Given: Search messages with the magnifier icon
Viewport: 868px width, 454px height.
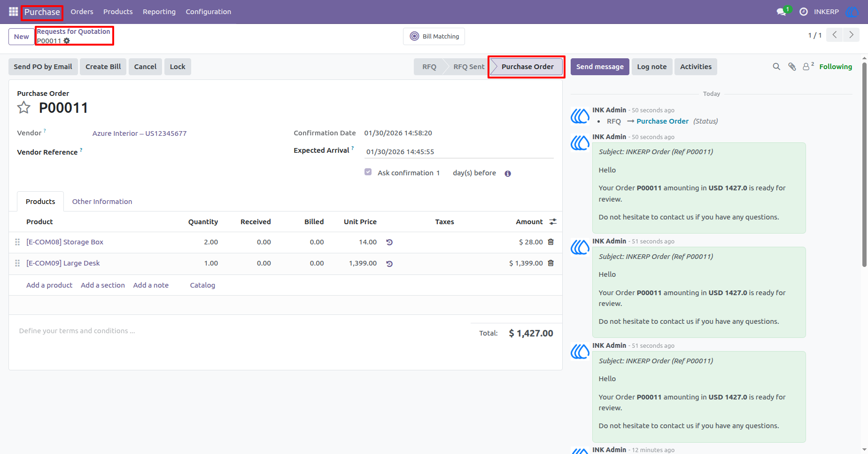Looking at the screenshot, I should (776, 67).
